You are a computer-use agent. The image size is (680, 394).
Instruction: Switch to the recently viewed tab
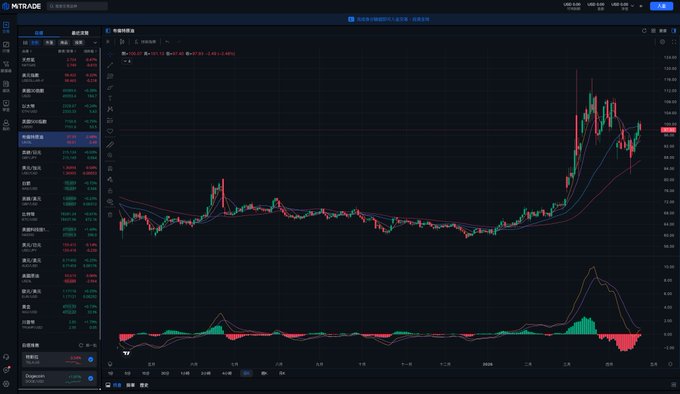tap(80, 33)
